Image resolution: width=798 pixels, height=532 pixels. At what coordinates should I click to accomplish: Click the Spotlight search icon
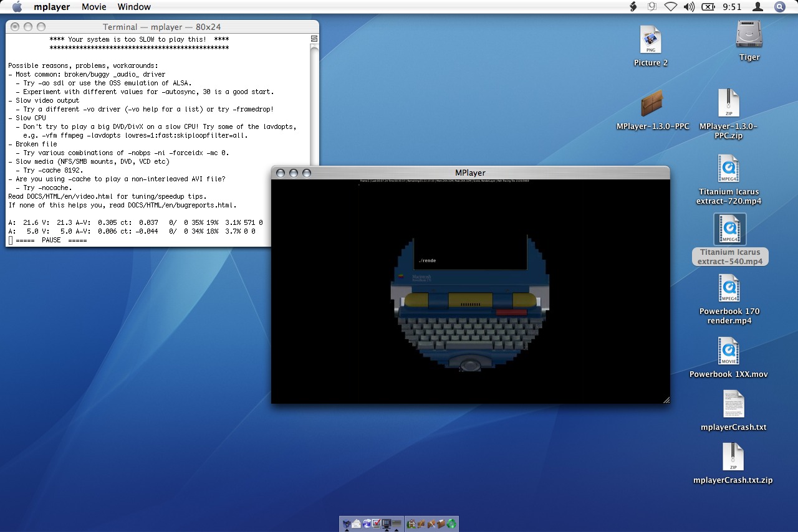[x=779, y=7]
